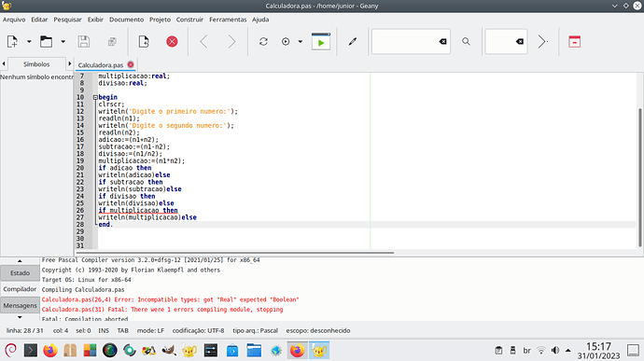Collapse the begin block fold marker
The height and width of the screenshot is (361, 644).
point(95,97)
